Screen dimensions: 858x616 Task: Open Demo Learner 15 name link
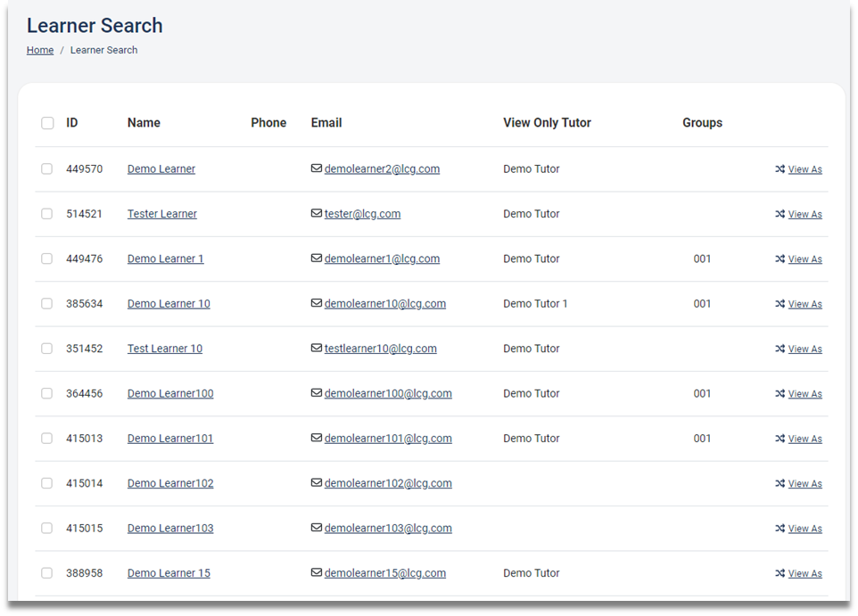[x=169, y=573]
